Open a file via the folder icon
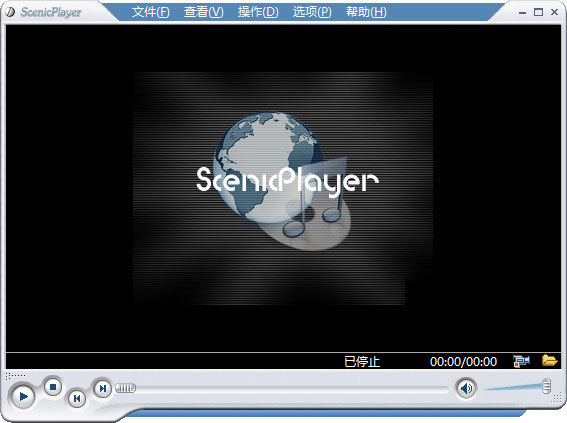 (x=549, y=360)
